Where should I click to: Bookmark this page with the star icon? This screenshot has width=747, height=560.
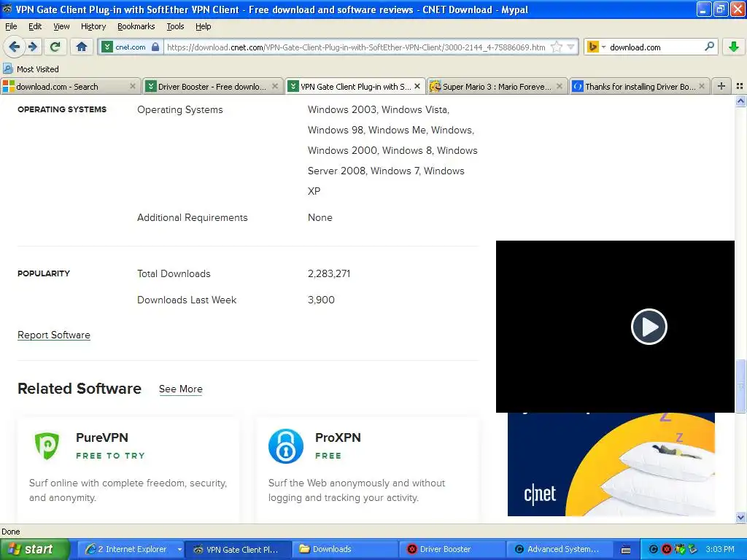pos(556,47)
